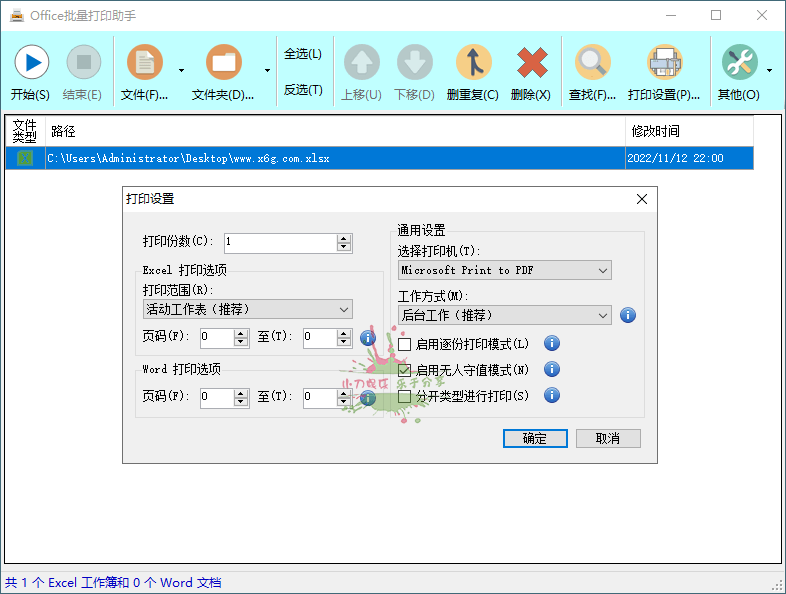The width and height of the screenshot is (786, 594).
Task: Click the Add Folder (文件夹) icon
Action: point(223,63)
